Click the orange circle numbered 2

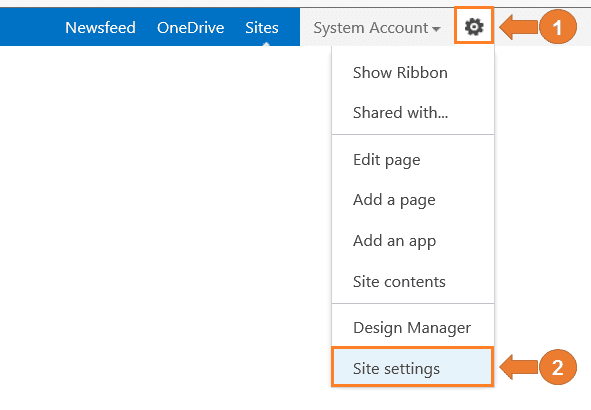click(x=558, y=367)
